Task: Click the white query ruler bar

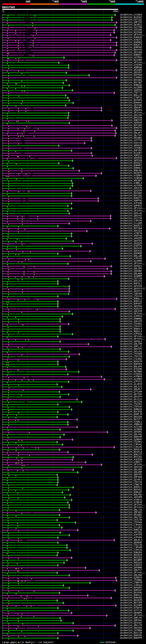Action: (x=60, y=10)
